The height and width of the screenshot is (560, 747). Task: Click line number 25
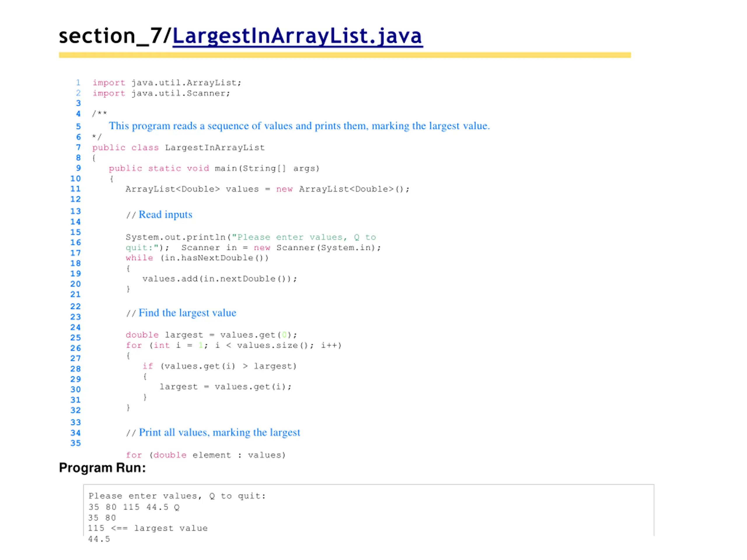coord(76,337)
